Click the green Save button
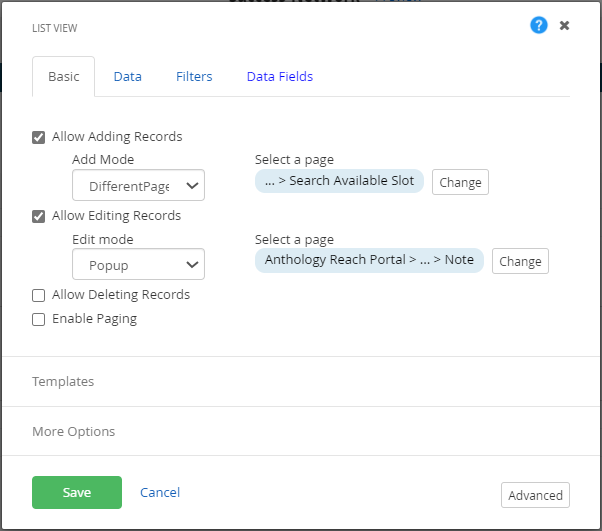Image resolution: width=602 pixels, height=531 pixels. (77, 492)
